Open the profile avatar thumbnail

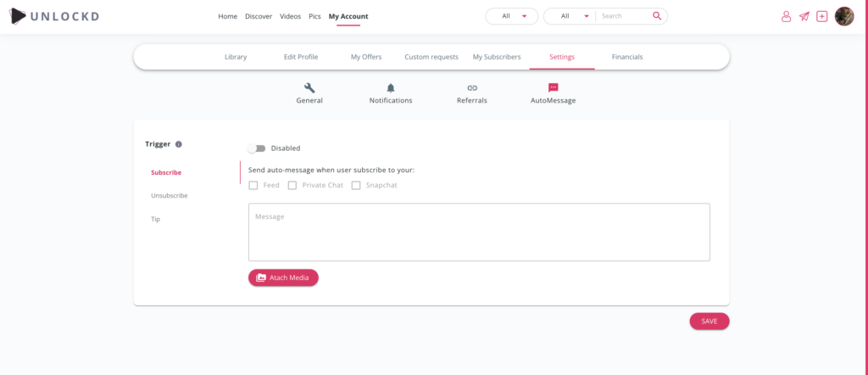pyautogui.click(x=844, y=16)
